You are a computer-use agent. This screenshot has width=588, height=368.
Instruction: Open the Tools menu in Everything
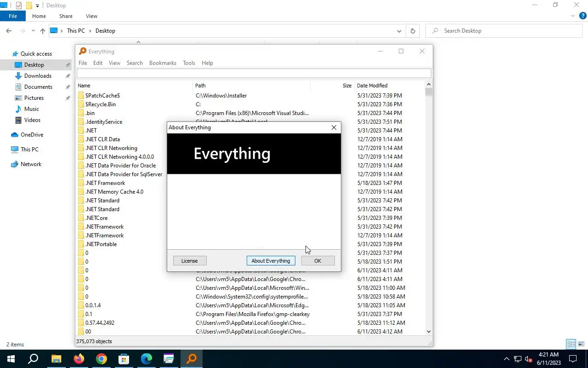click(189, 63)
